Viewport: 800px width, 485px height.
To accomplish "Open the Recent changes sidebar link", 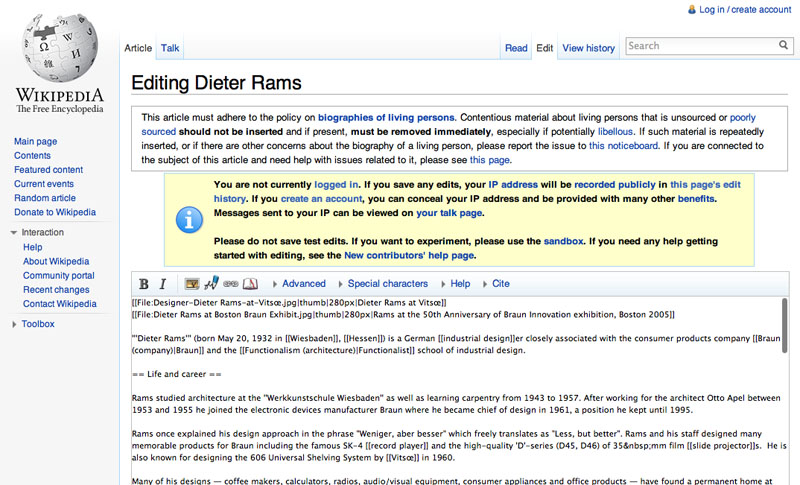I will tap(57, 290).
